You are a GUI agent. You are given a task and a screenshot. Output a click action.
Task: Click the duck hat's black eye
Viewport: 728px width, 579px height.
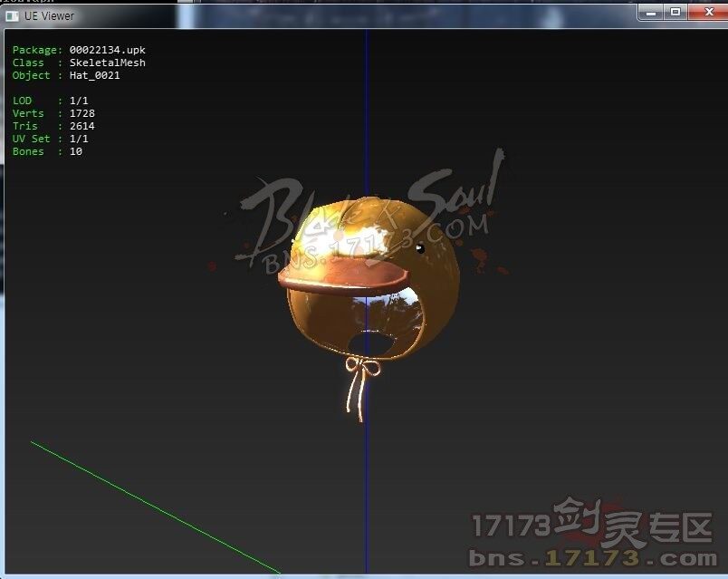[x=420, y=248]
